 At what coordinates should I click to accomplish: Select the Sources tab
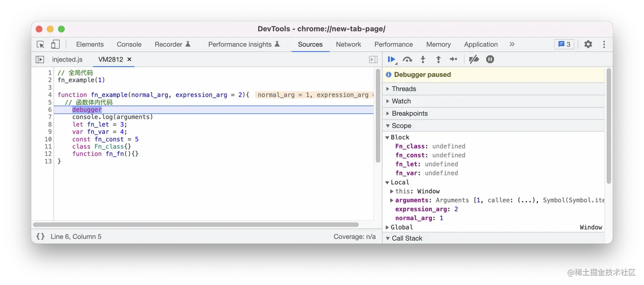(x=310, y=44)
